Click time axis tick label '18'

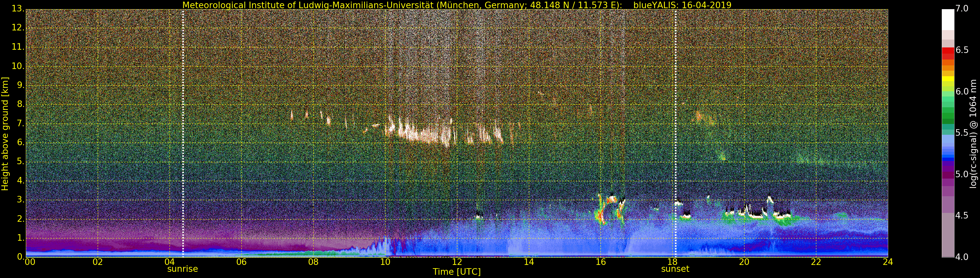tap(672, 262)
